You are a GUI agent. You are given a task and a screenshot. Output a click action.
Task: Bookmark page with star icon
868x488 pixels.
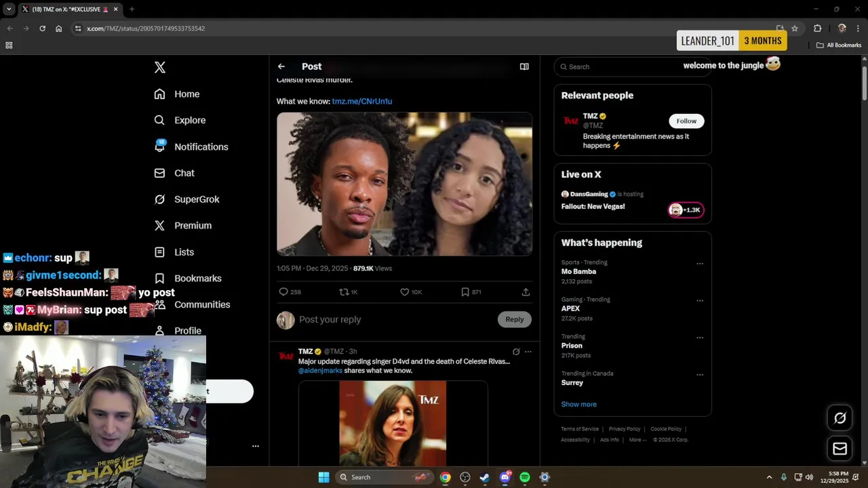[x=795, y=28]
